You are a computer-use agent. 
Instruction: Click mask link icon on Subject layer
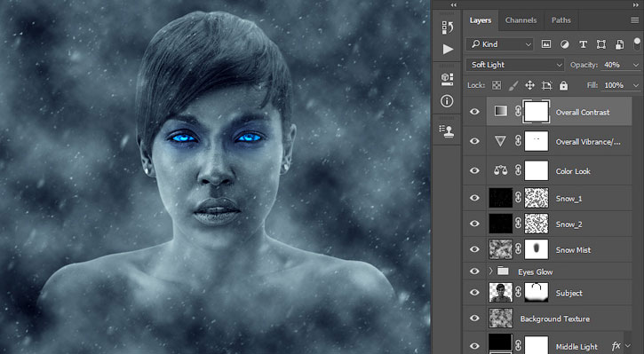(x=519, y=292)
